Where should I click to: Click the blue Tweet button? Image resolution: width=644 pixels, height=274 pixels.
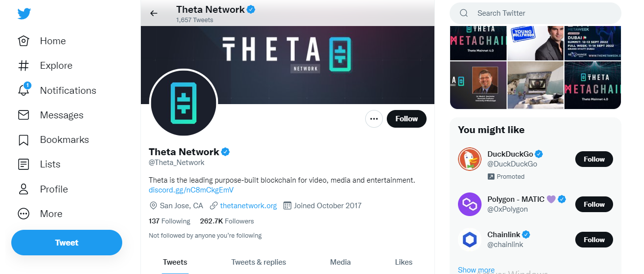coord(67,243)
